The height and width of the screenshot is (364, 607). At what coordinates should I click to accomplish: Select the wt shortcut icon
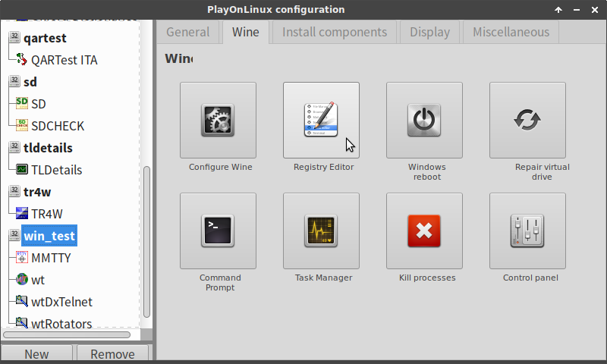point(22,279)
